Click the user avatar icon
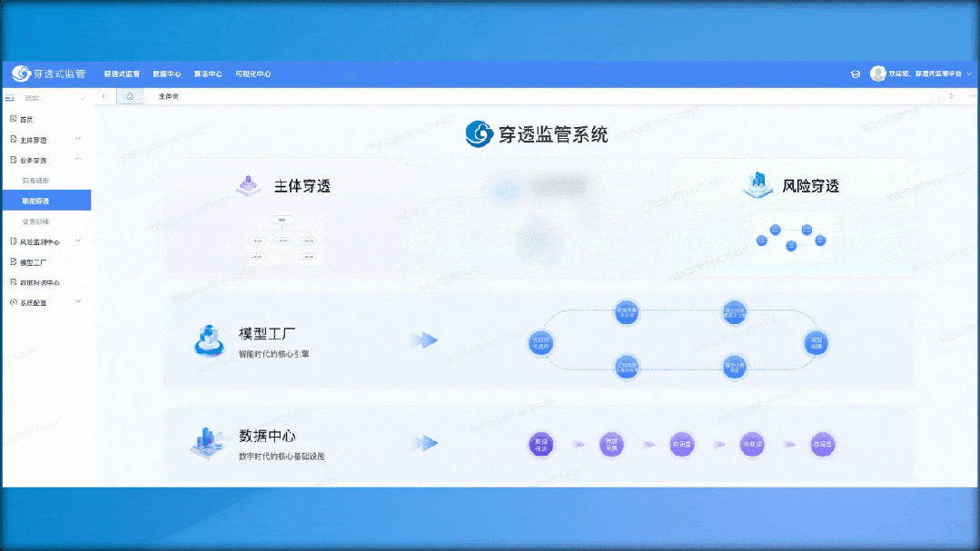 pos(877,74)
